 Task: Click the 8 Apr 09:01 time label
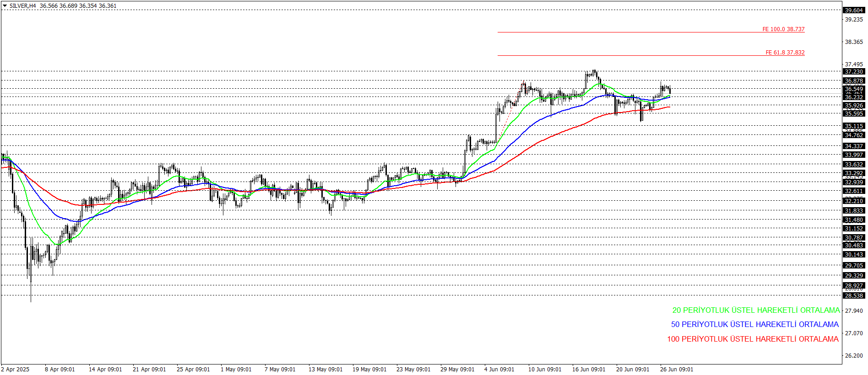[60, 370]
